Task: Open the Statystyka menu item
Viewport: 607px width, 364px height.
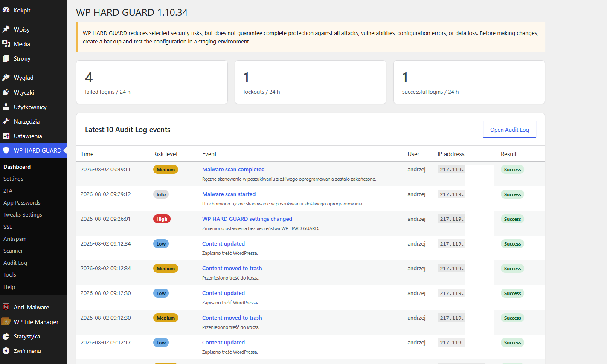Action: (33, 336)
